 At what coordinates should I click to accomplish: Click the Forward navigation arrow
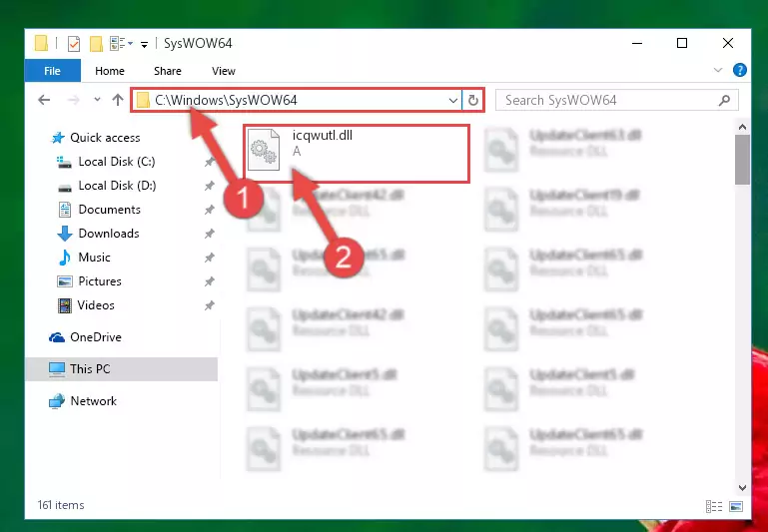point(74,101)
